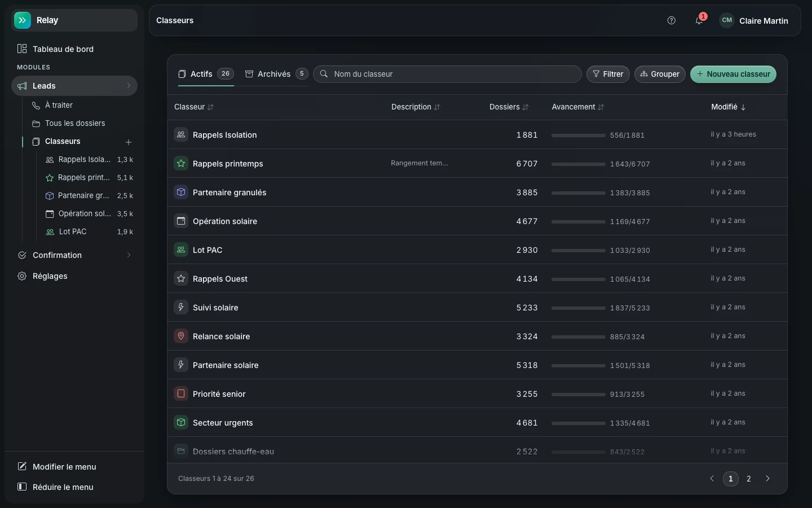Click the Secteur urgents cube icon

[181, 423]
